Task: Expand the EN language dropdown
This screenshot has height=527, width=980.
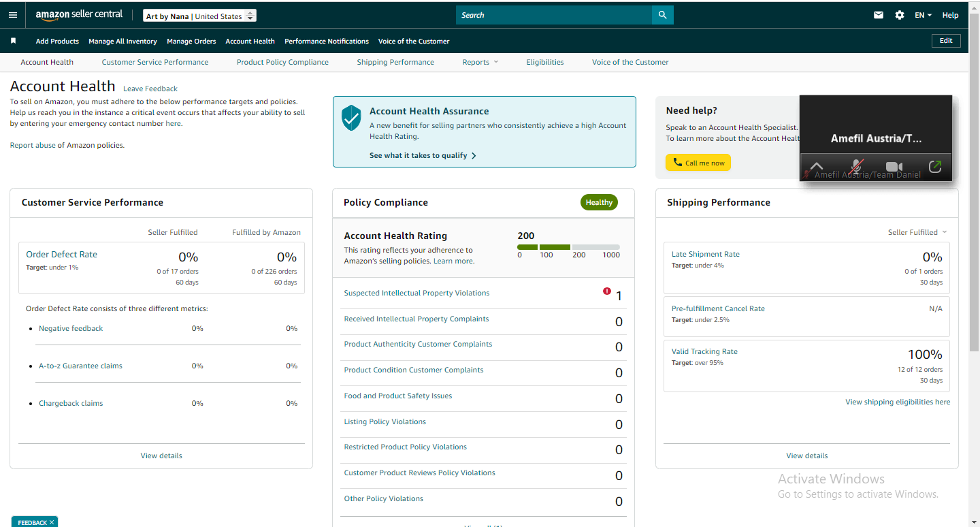Action: (923, 15)
